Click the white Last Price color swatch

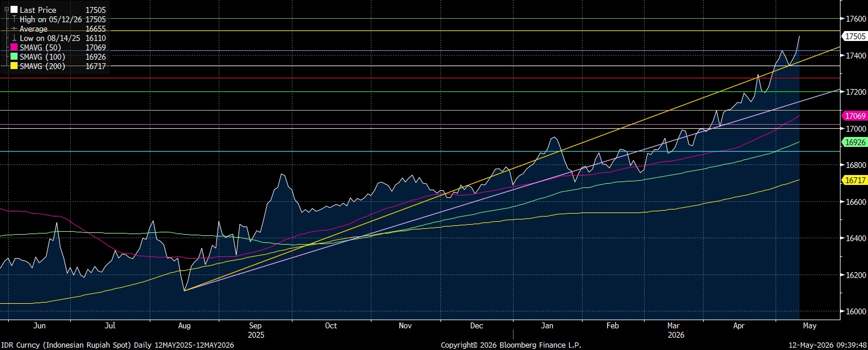click(x=14, y=10)
